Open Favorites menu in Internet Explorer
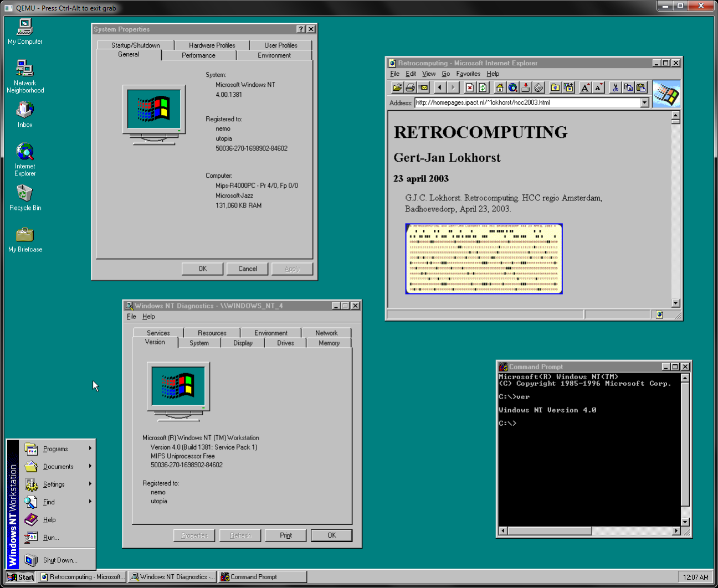The height and width of the screenshot is (588, 718). point(468,74)
